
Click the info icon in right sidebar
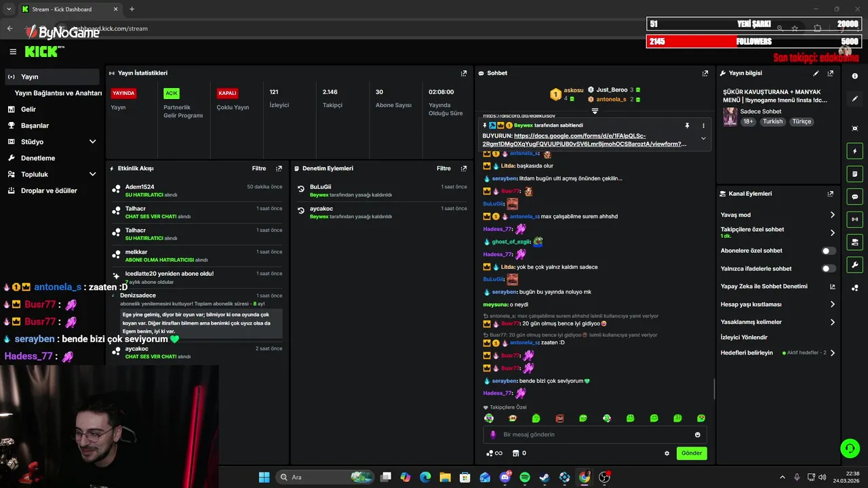click(855, 76)
